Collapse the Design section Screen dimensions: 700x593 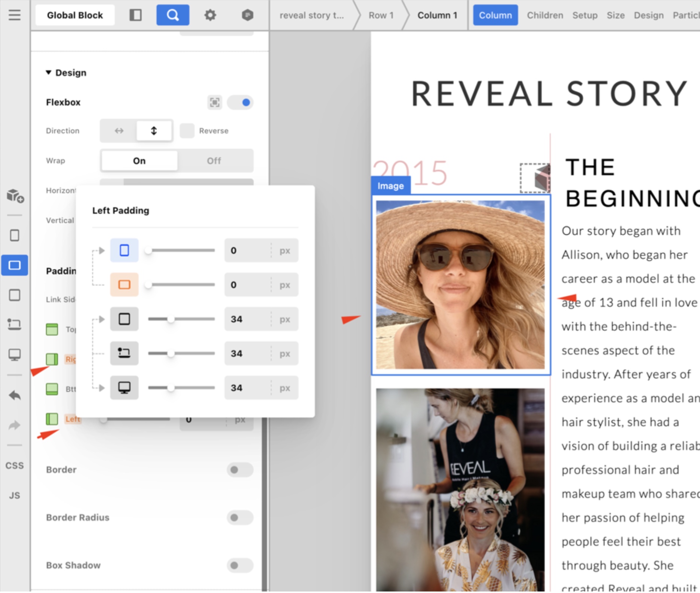pos(49,73)
